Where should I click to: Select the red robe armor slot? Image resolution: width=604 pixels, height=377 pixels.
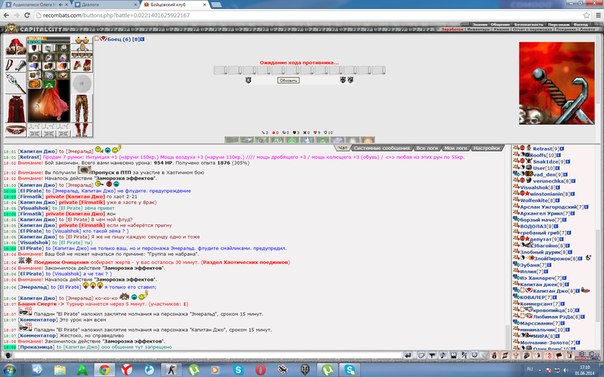coord(15,109)
